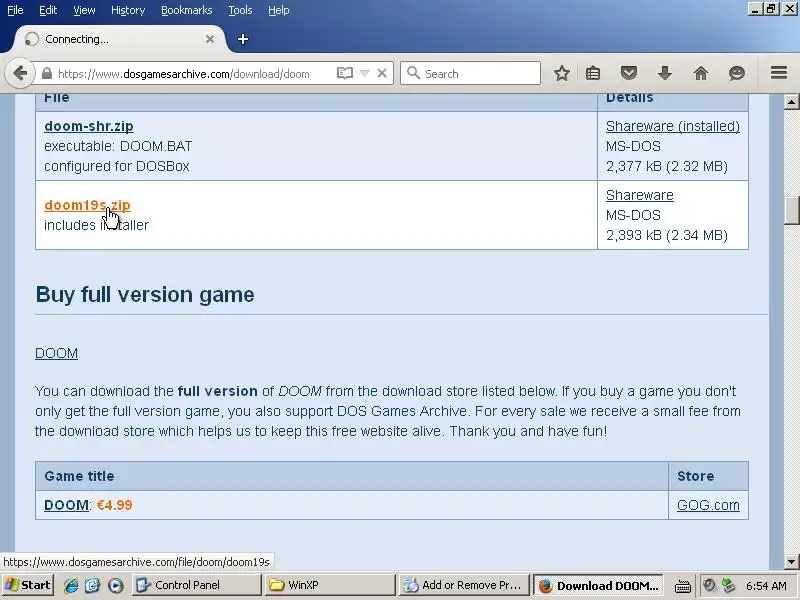800x600 pixels.
Task: Launch Windows Media Player from quick launch
Action: click(115, 585)
